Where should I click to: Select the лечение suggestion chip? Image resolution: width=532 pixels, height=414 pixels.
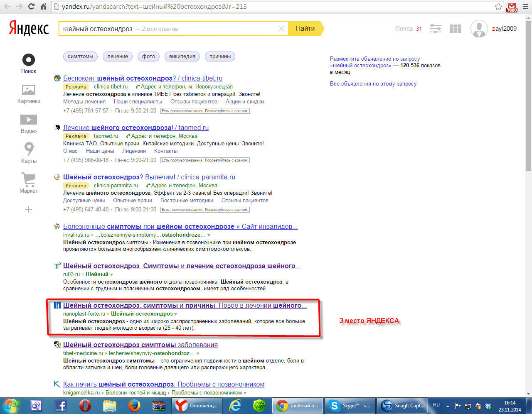pyautogui.click(x=118, y=56)
